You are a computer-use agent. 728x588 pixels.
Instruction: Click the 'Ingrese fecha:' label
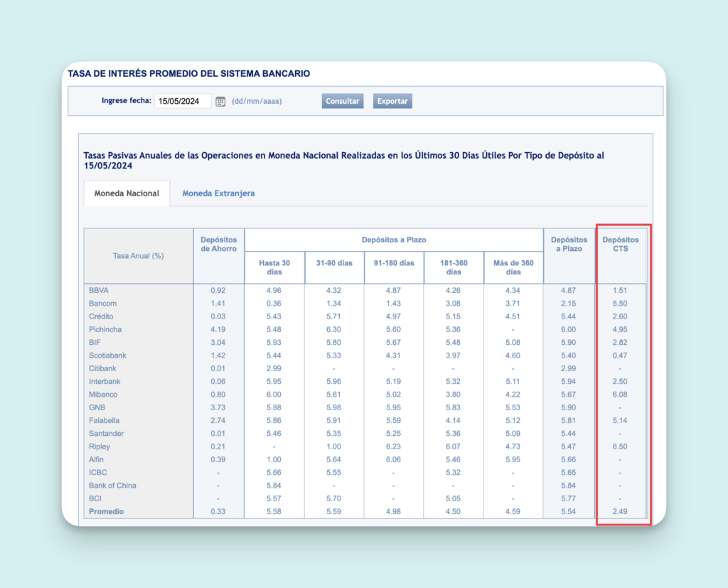click(x=127, y=100)
